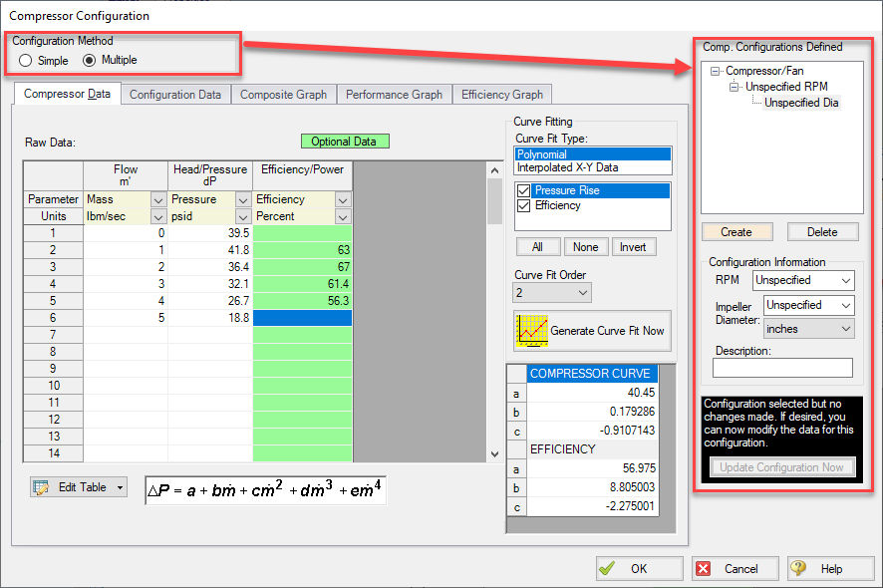Select the Multiple configuration method
883x588 pixels.
(90, 60)
